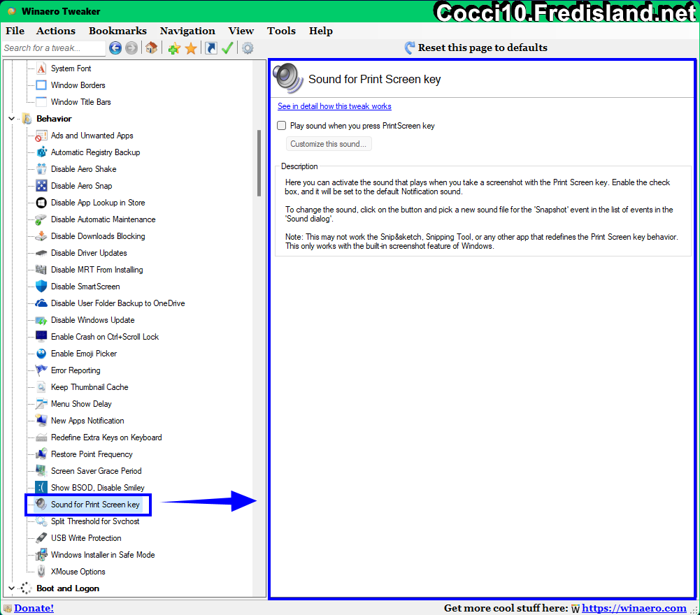Click the Donate! link
Screen dimensions: 700x615
point(34,608)
